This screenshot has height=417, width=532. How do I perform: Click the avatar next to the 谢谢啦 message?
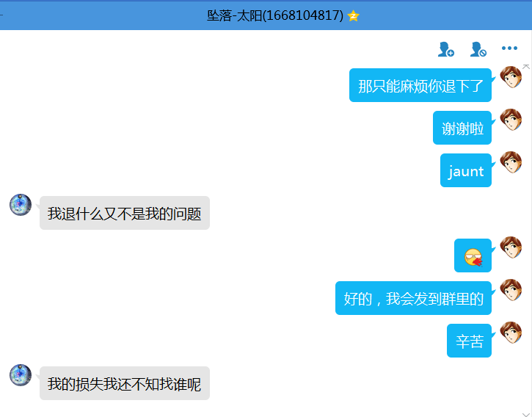[511, 120]
